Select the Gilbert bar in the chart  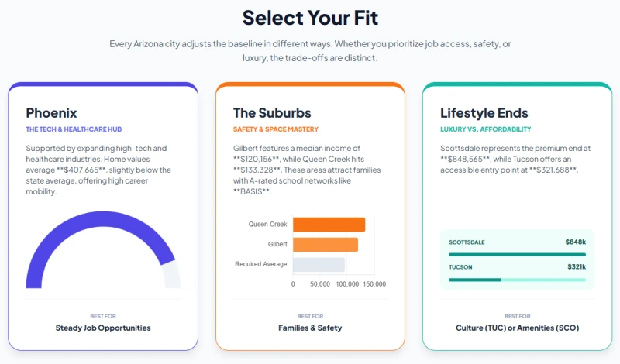[x=325, y=244]
